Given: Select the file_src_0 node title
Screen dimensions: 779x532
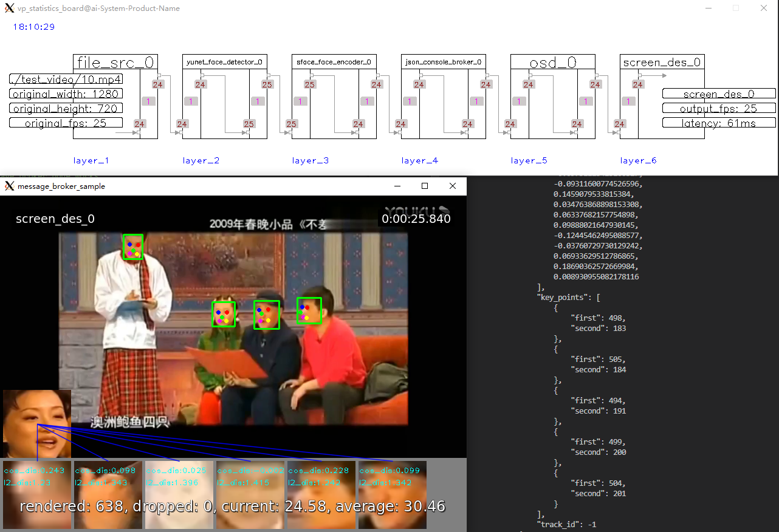Looking at the screenshot, I should coord(115,62).
